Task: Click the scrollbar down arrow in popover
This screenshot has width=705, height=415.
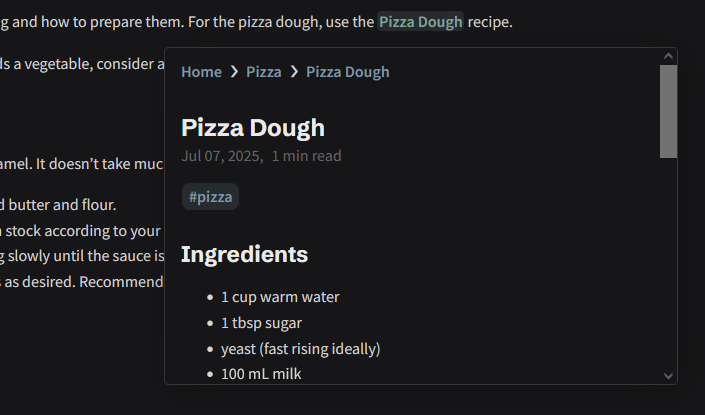Action: [669, 376]
